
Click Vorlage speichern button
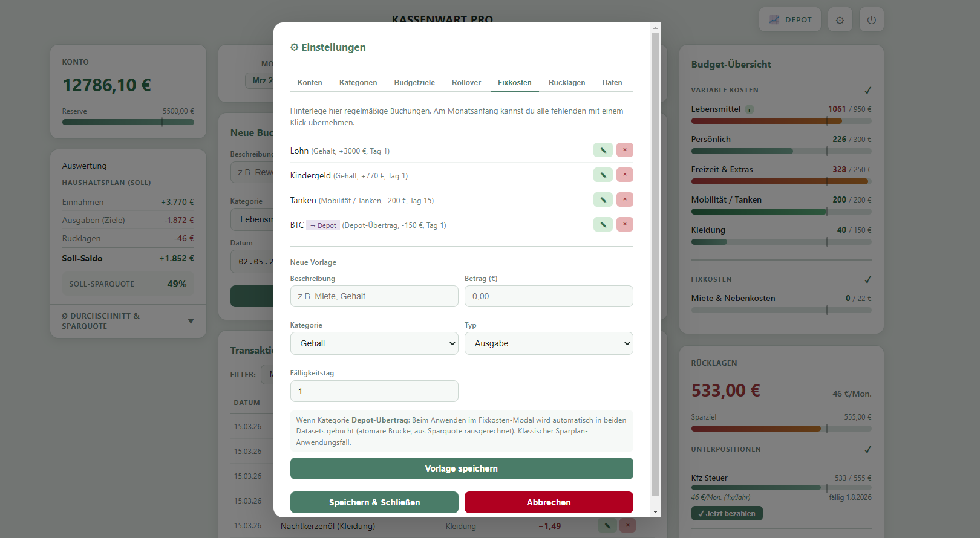click(462, 468)
